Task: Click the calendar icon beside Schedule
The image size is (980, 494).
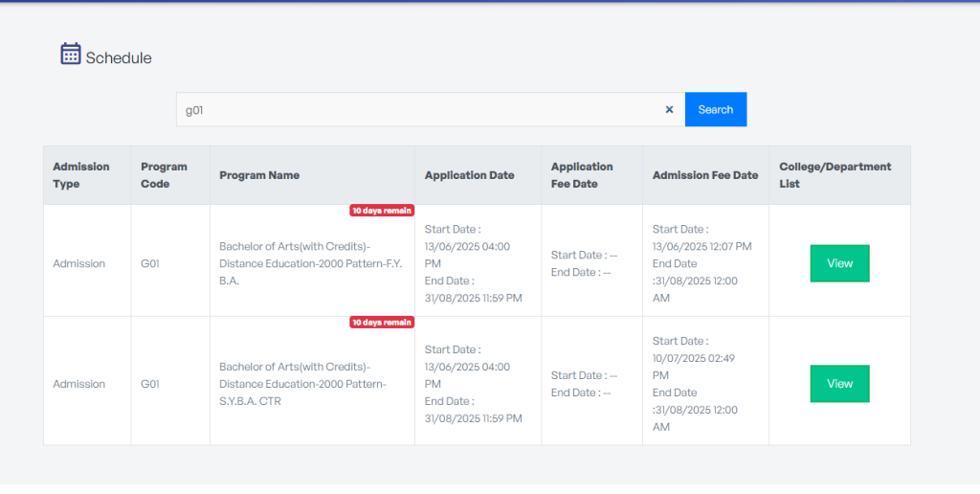Action: click(x=70, y=54)
